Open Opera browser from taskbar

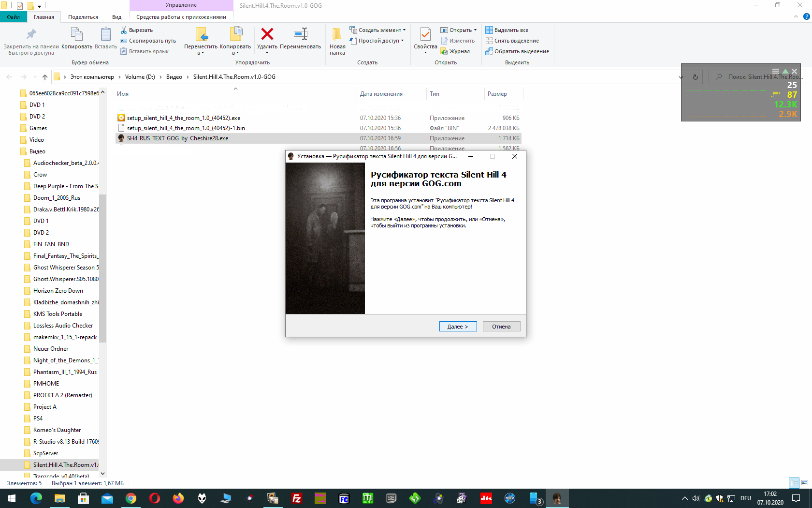tap(155, 498)
